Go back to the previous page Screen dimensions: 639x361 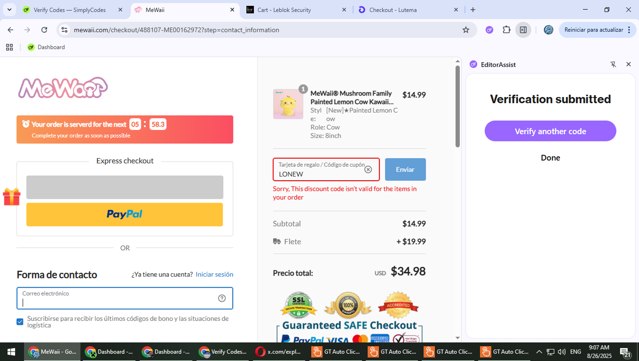coord(11,30)
